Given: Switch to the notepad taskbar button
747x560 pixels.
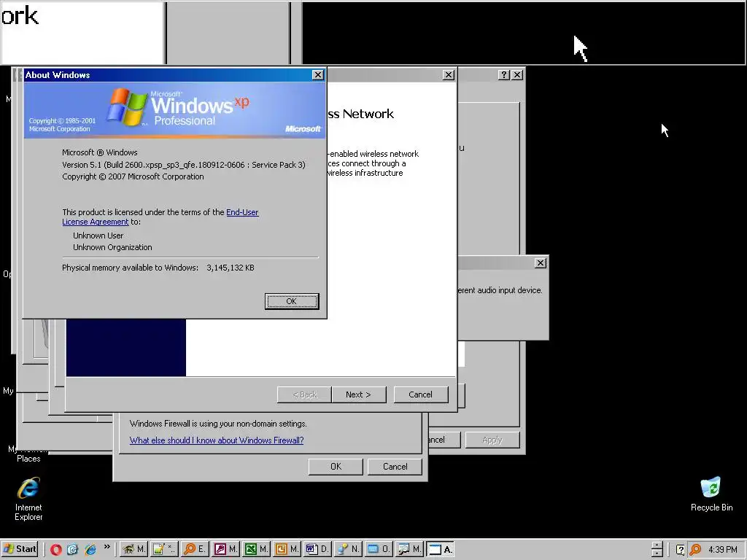Looking at the screenshot, I should coord(163,549).
